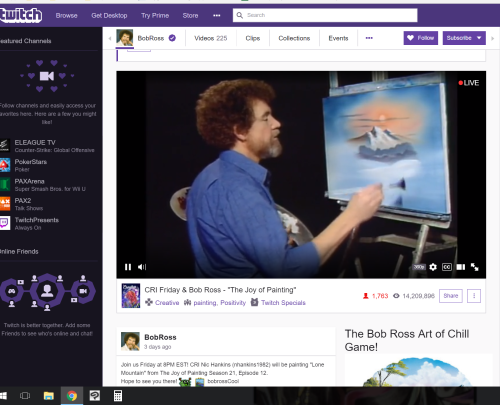This screenshot has width=500, height=405.
Task: Toggle theater mode
Action: [x=461, y=267]
